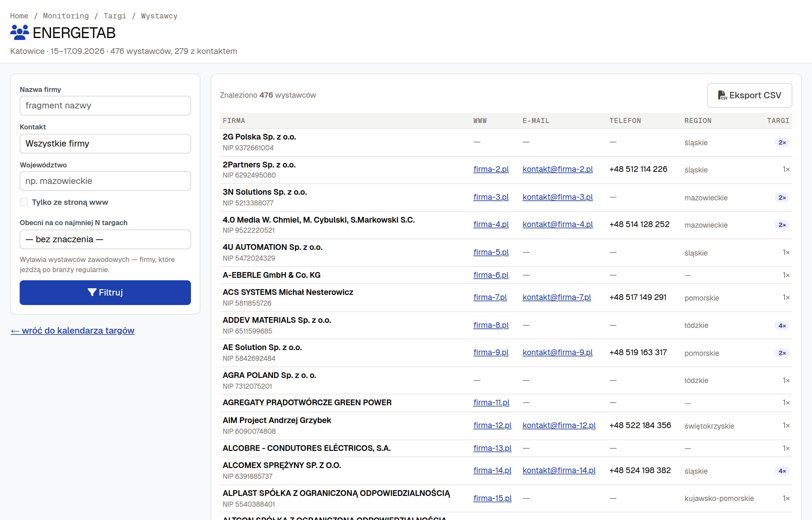Open website link firma-9.pl
Viewport: 812px width, 520px height.
491,353
